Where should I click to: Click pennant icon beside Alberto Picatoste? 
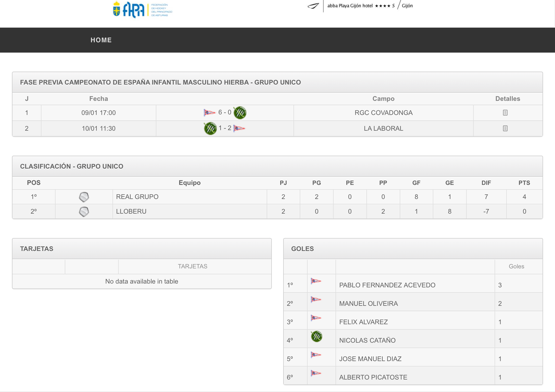pyautogui.click(x=316, y=373)
